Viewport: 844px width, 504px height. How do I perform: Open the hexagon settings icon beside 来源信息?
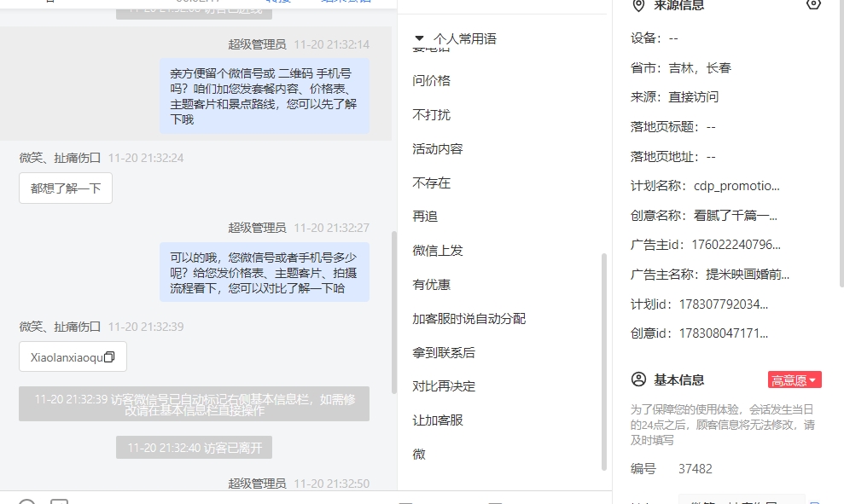[813, 4]
